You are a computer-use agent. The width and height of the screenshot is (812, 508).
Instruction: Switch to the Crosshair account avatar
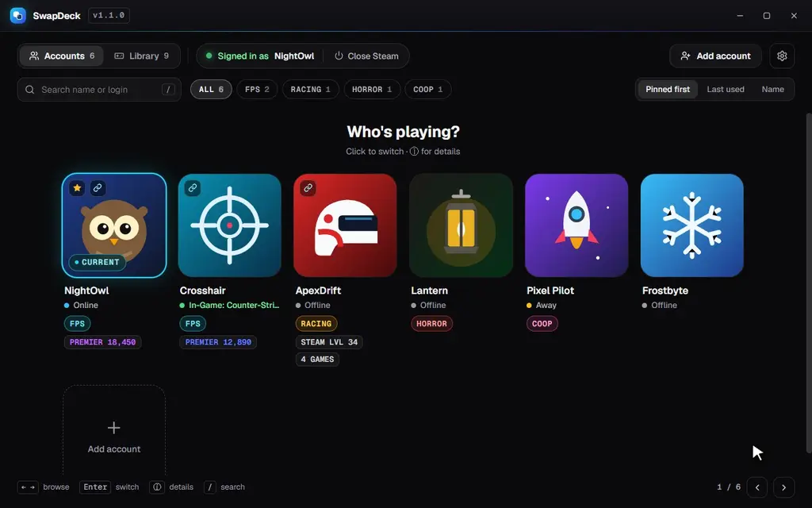click(x=229, y=225)
